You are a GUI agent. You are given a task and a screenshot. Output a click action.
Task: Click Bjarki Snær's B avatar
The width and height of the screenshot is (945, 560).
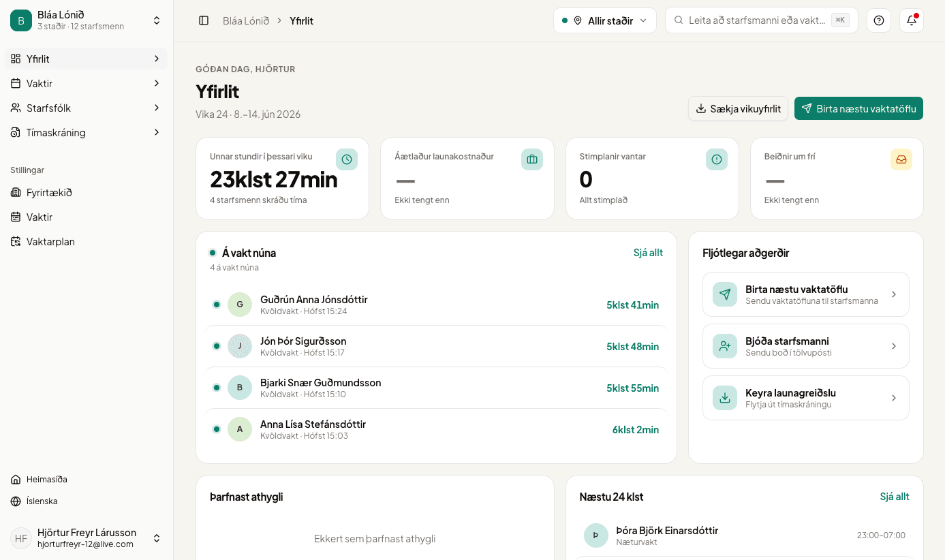[240, 388]
